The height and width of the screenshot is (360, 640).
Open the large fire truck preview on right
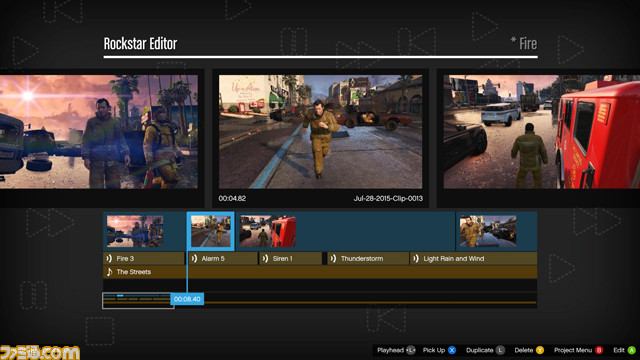[x=542, y=131]
